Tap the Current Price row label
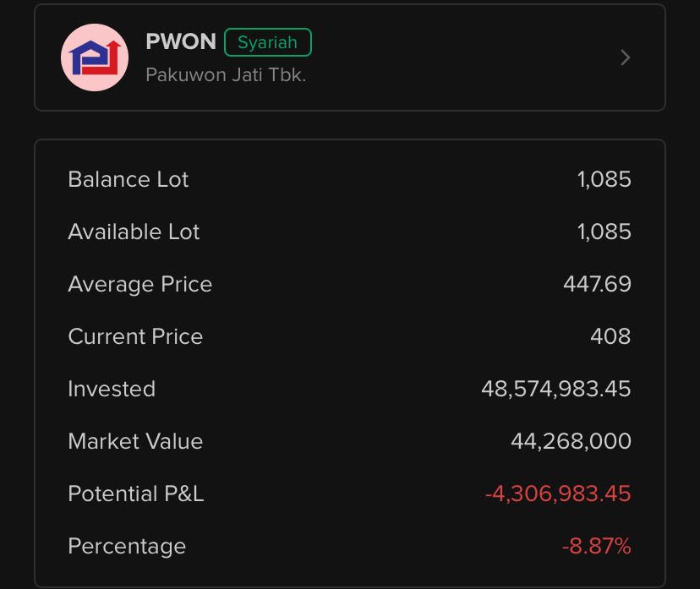The width and height of the screenshot is (700, 589). pyautogui.click(x=135, y=336)
